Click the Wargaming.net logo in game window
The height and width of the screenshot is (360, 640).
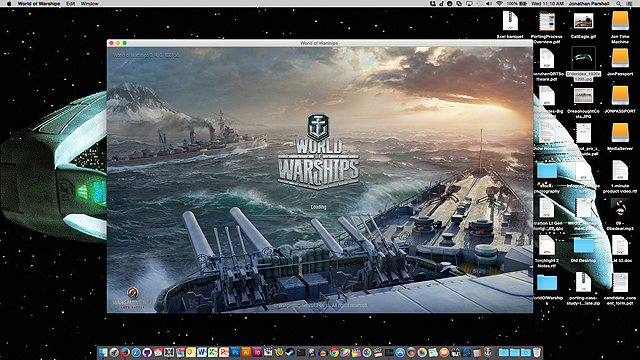(133, 298)
